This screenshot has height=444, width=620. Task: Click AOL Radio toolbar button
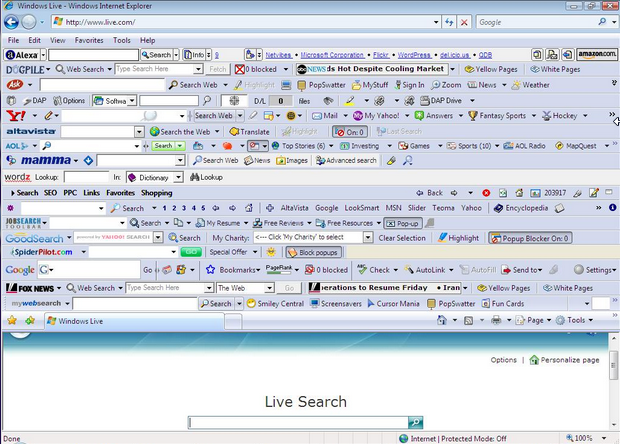[524, 146]
